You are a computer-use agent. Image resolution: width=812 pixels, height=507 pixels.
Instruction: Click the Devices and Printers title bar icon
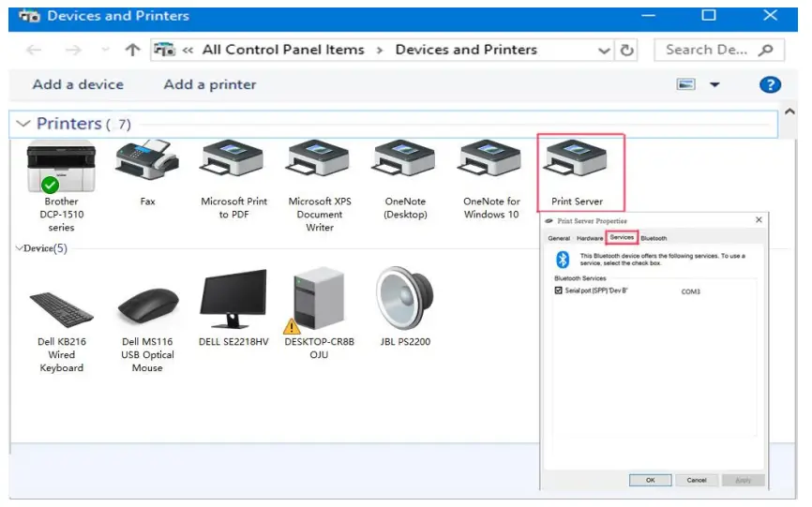(29, 16)
